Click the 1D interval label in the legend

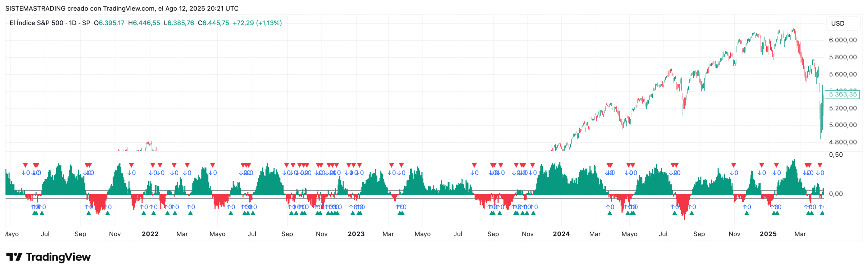[x=73, y=23]
